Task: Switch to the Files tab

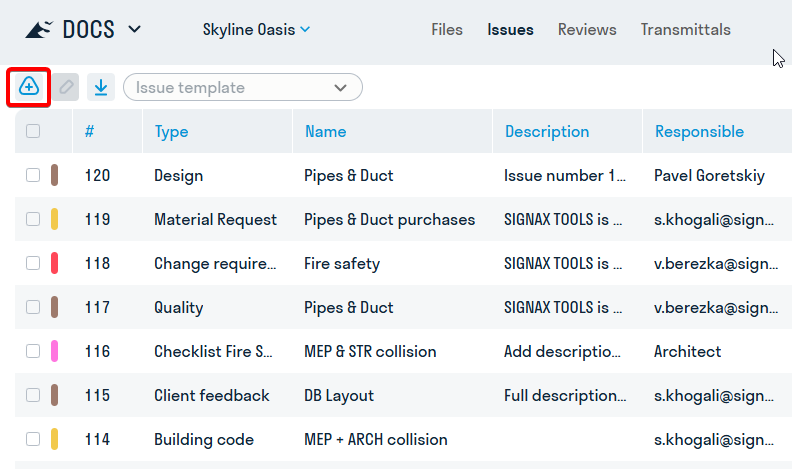Action: coord(447,30)
